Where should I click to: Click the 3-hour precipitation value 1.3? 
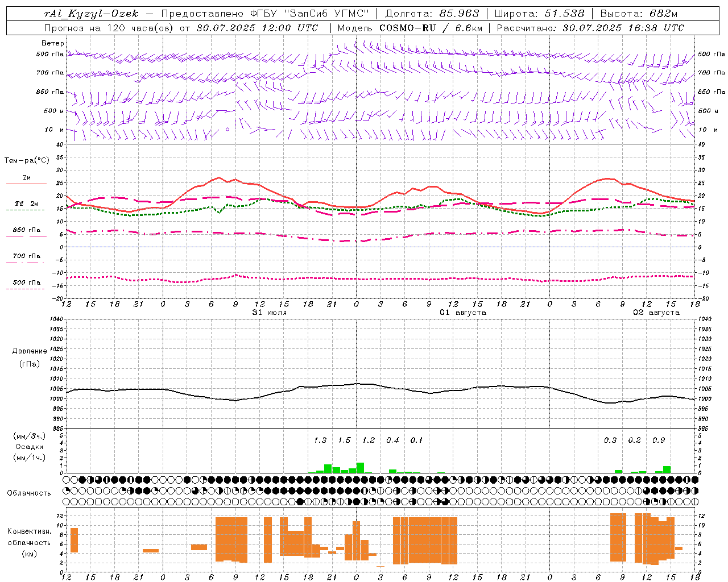point(320,440)
